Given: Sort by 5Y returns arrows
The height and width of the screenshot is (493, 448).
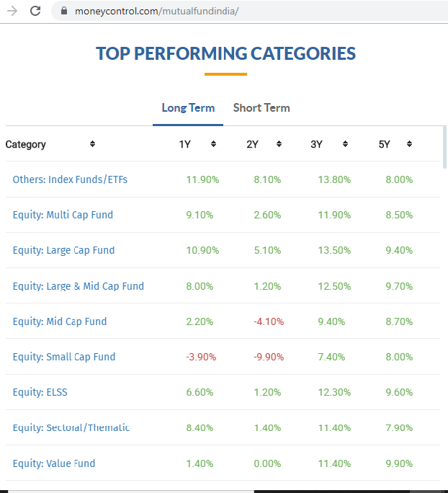Looking at the screenshot, I should coord(409,144).
